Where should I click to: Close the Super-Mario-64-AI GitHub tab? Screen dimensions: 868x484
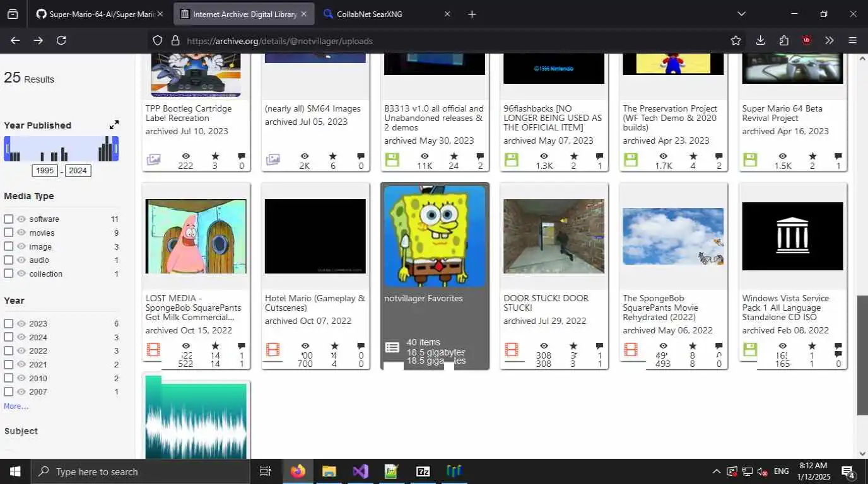[x=160, y=14]
